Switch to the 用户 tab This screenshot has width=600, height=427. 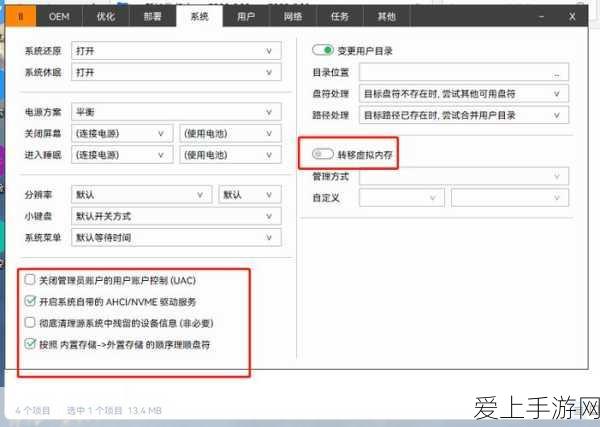pos(246,16)
